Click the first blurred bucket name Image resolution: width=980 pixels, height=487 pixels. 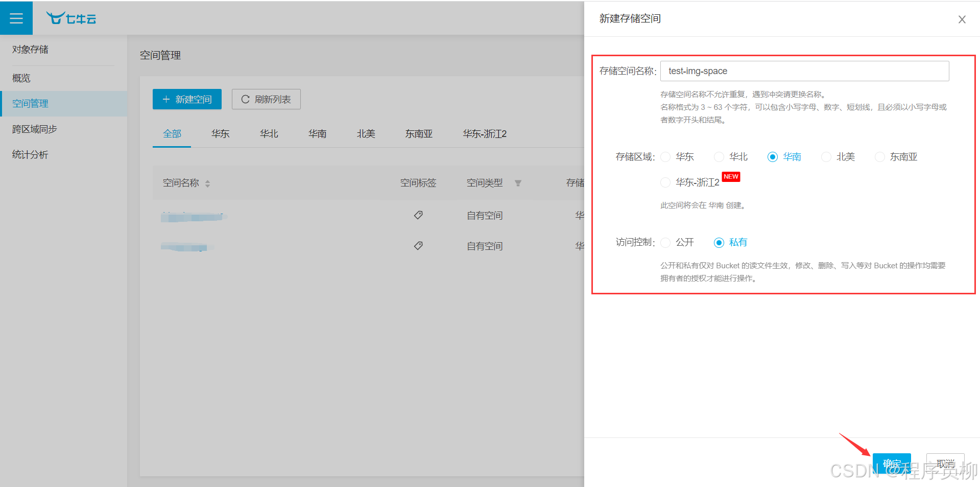click(194, 217)
